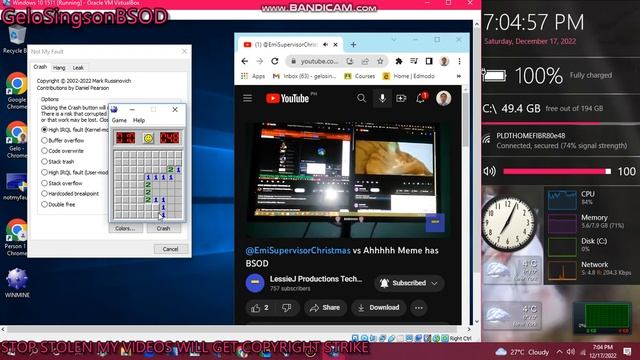
Task: Open Gelo Chrome desktop shortcut
Action: pyautogui.click(x=17, y=140)
